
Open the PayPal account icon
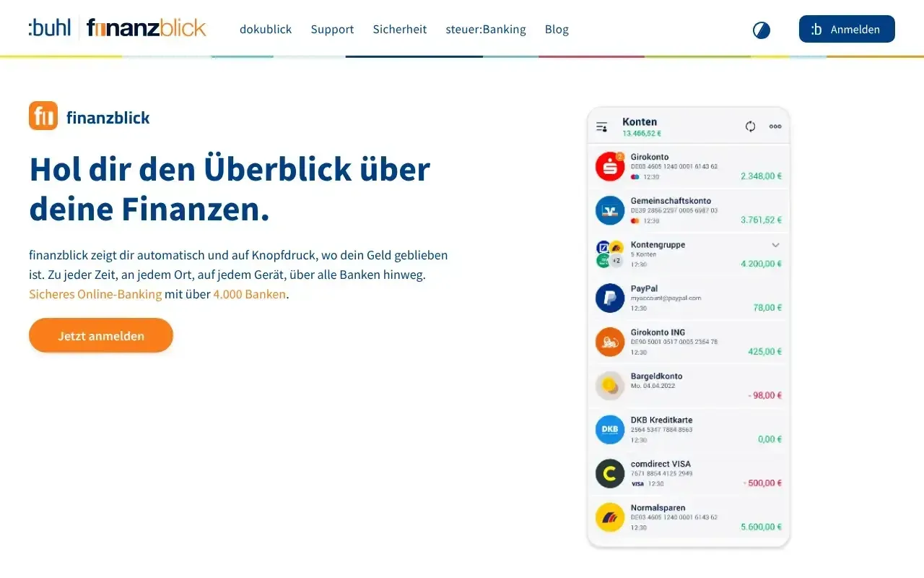point(609,297)
